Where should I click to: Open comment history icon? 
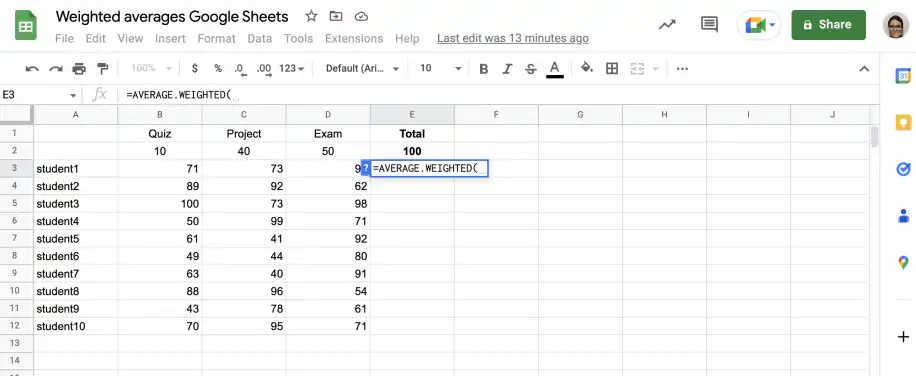pyautogui.click(x=709, y=25)
